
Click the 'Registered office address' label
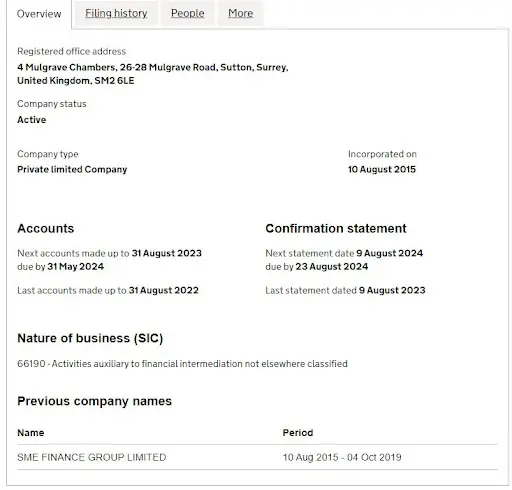tap(71, 51)
